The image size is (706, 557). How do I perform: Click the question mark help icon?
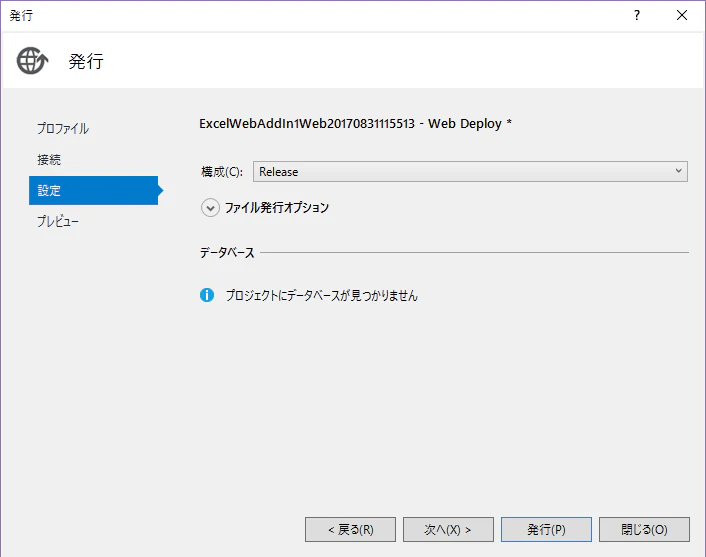pos(637,15)
